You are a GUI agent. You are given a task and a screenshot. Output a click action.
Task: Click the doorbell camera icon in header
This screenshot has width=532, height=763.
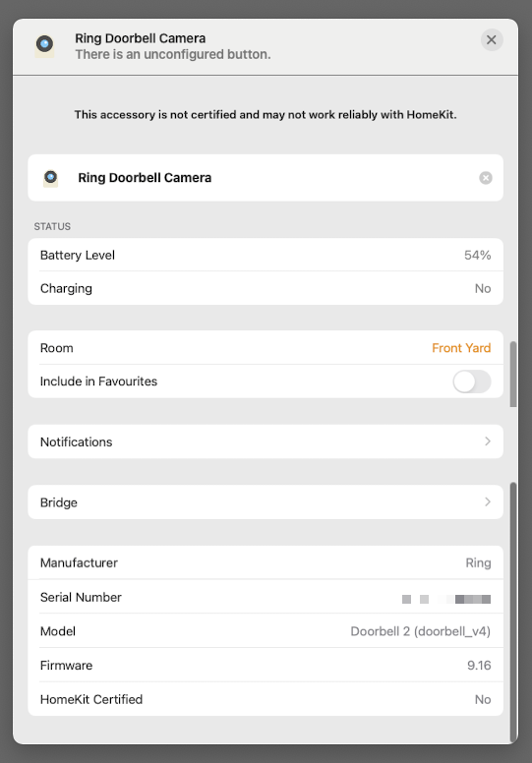tap(45, 46)
